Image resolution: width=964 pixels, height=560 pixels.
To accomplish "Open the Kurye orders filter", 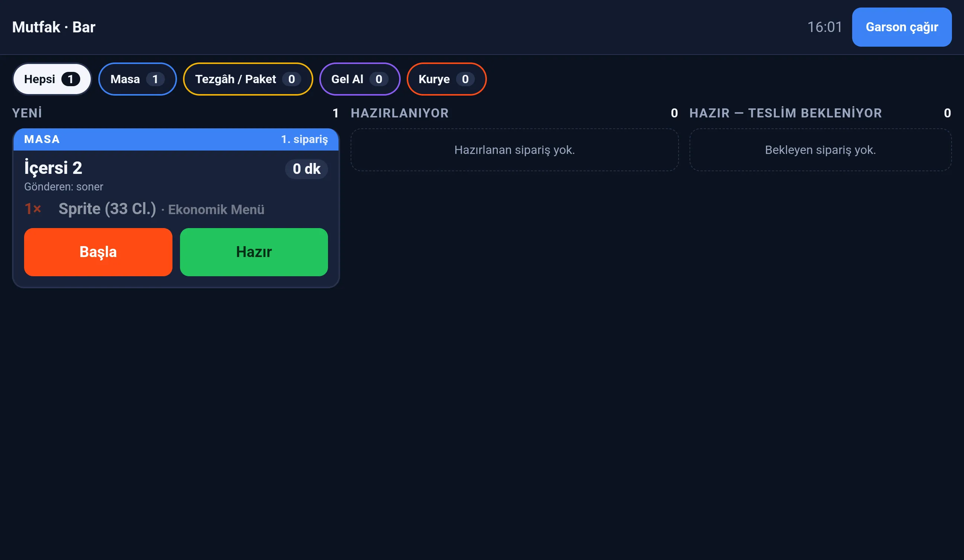I will pyautogui.click(x=447, y=79).
